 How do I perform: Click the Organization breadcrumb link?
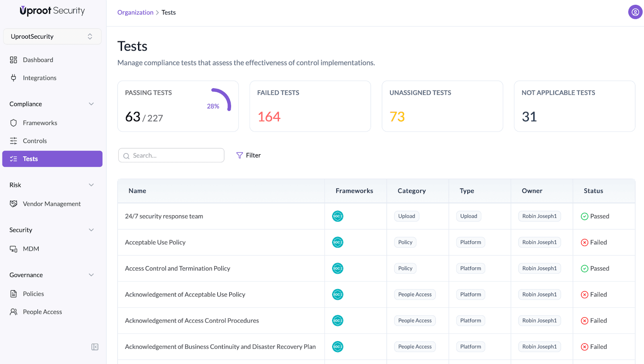pyautogui.click(x=135, y=12)
